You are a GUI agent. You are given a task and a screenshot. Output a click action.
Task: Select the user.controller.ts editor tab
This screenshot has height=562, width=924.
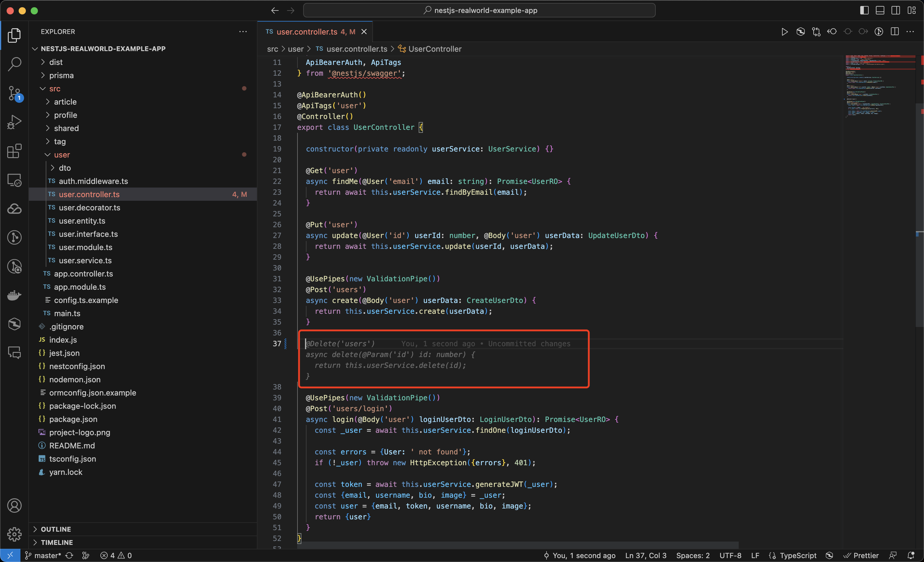click(x=307, y=32)
